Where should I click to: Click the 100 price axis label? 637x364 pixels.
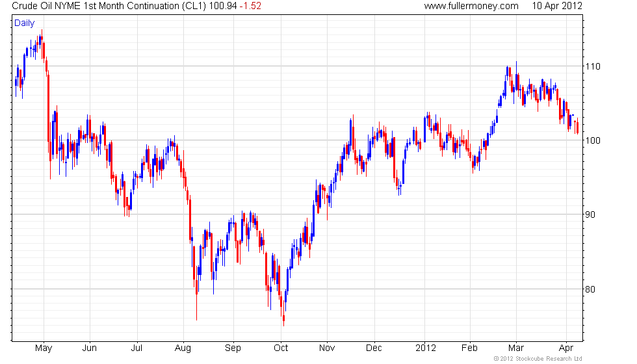click(x=592, y=140)
